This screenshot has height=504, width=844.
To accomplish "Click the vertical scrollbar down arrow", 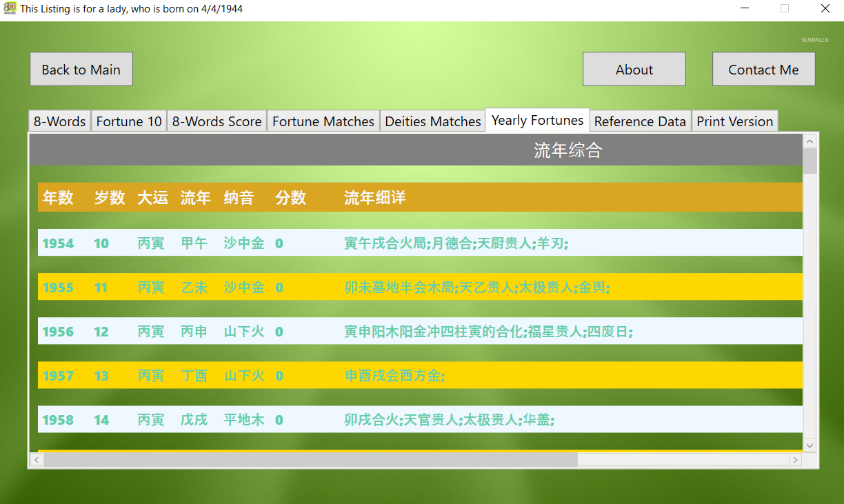I will coord(810,445).
